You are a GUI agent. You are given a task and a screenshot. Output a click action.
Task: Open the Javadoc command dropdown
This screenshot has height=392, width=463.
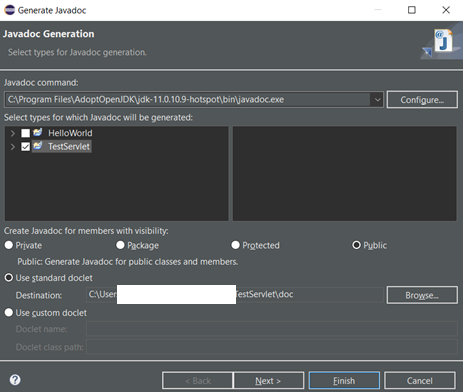[377, 99]
